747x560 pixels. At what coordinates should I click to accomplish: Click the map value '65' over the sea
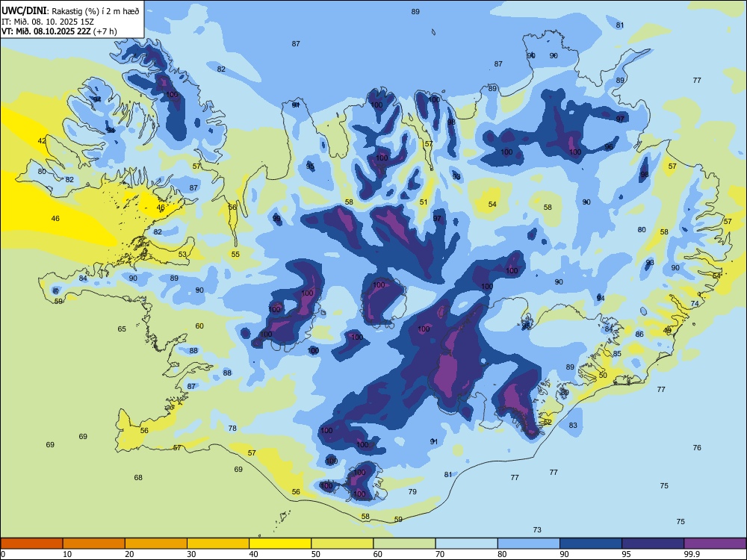[x=122, y=329]
